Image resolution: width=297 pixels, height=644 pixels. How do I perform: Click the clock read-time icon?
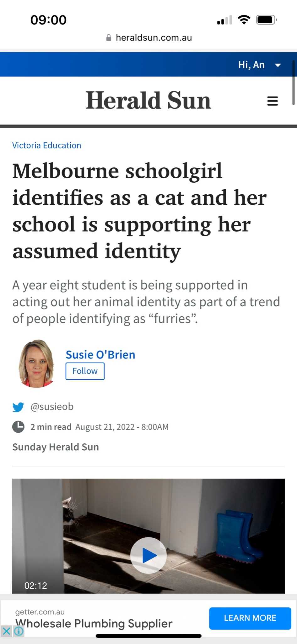coord(18,427)
